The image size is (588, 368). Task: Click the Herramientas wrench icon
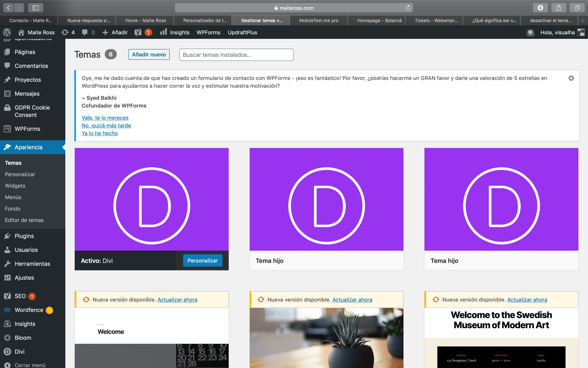click(7, 264)
